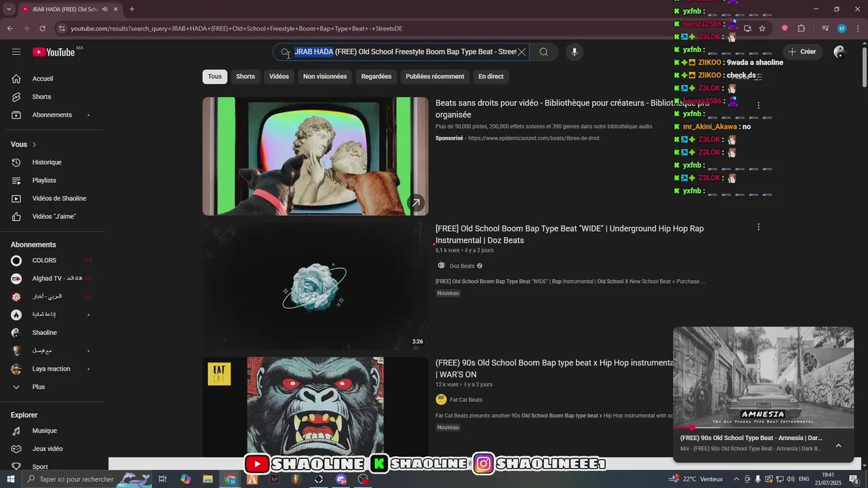The width and height of the screenshot is (868, 488).
Task: Go back in browser history
Action: point(10,28)
